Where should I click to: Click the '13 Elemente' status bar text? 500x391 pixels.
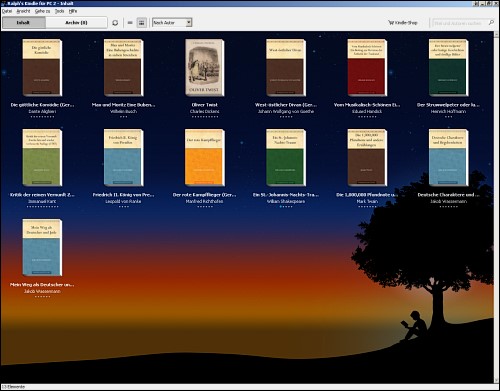(13, 387)
